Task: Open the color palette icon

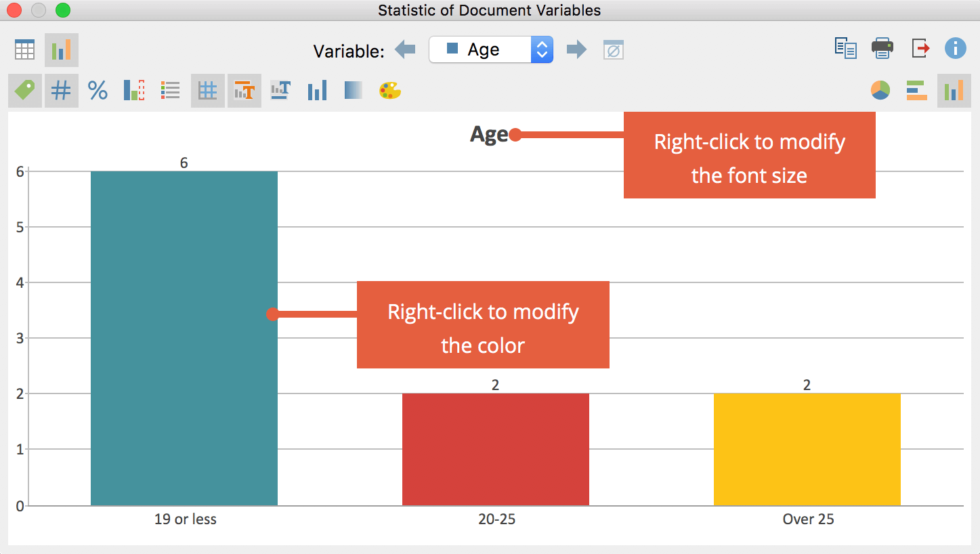Action: point(390,91)
